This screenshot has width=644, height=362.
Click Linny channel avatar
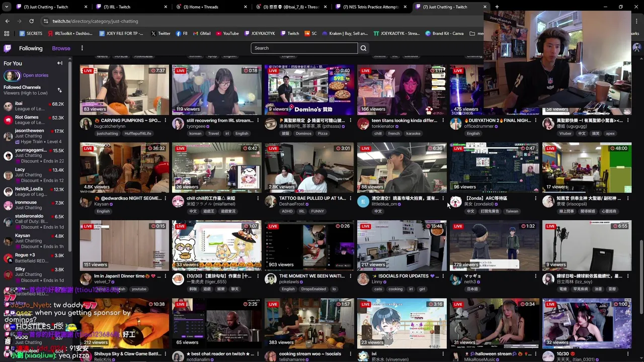(x=363, y=280)
